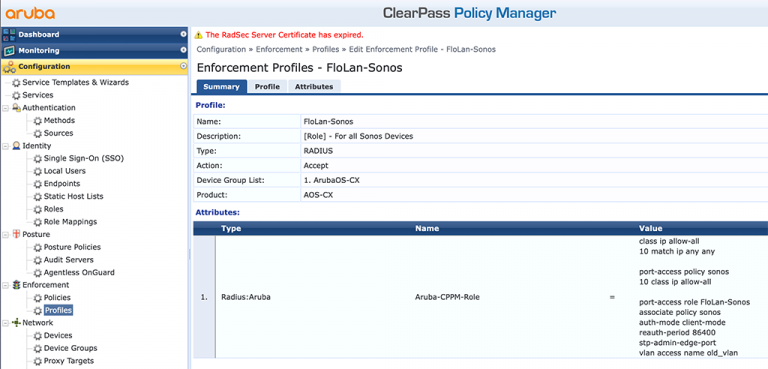The width and height of the screenshot is (768, 369).
Task: Click the Aruba-CPPM-Role attribute name
Action: [x=447, y=297]
